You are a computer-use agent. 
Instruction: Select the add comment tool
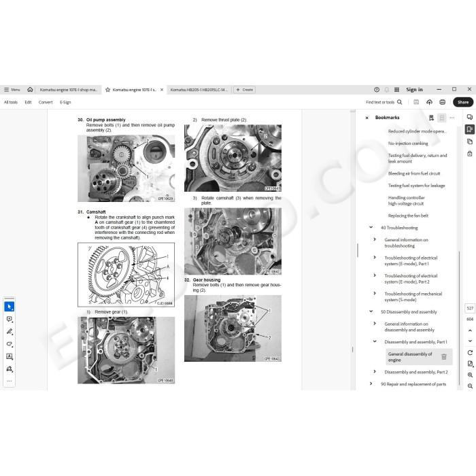[10, 319]
